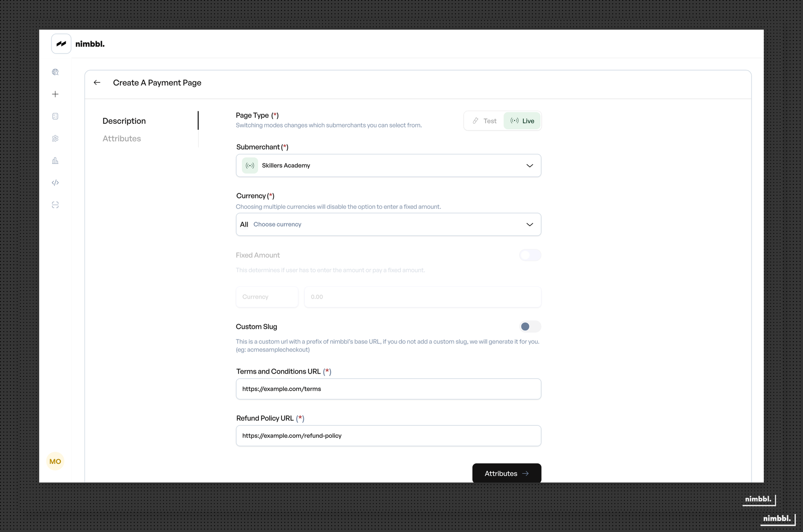
Task: Expand the Choose currency dropdown
Action: [x=388, y=224]
